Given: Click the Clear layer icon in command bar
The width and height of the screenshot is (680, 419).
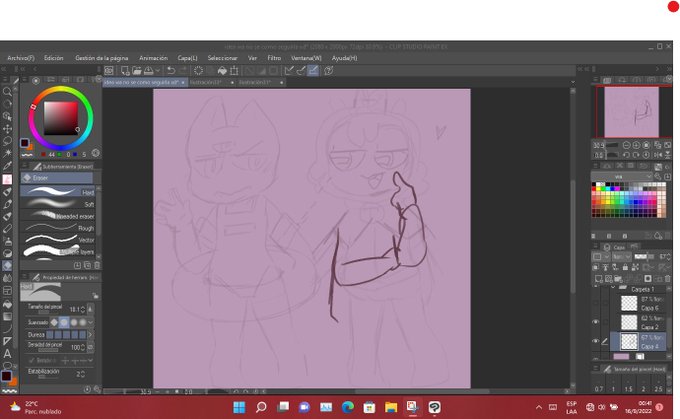Looking at the screenshot, I should [x=198, y=70].
